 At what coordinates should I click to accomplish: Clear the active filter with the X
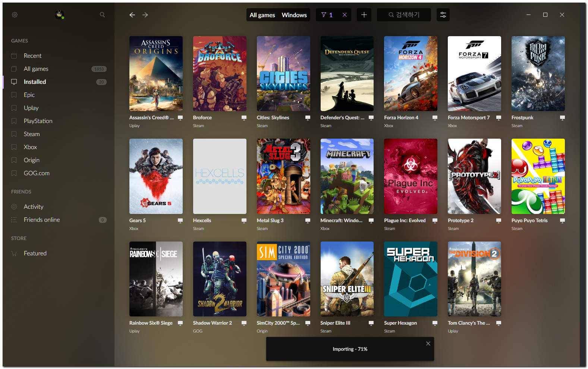pyautogui.click(x=345, y=15)
